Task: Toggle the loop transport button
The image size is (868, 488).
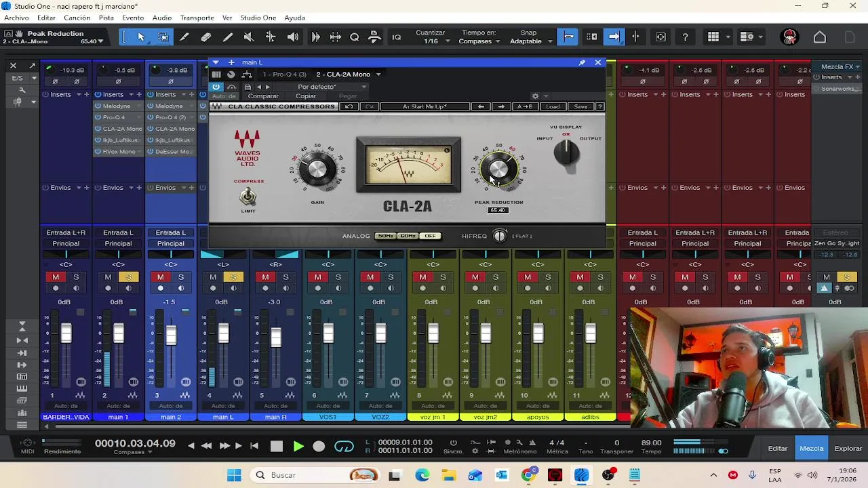Action: tap(344, 446)
